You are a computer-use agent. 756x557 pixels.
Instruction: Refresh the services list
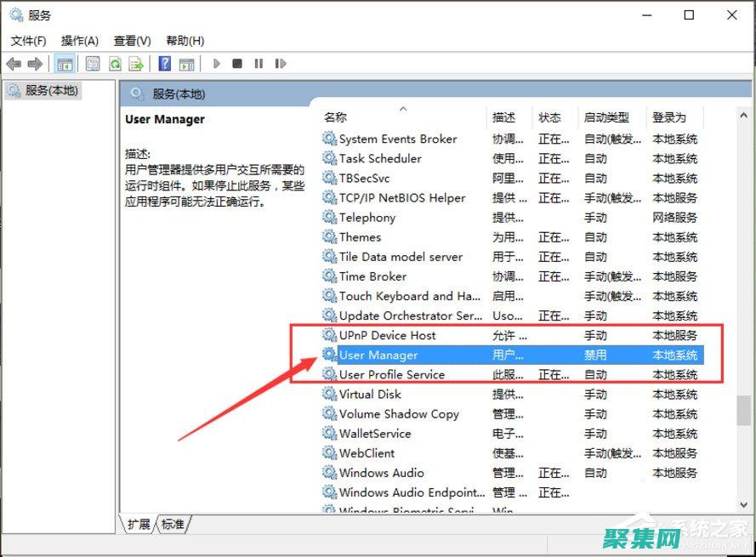pos(115,63)
